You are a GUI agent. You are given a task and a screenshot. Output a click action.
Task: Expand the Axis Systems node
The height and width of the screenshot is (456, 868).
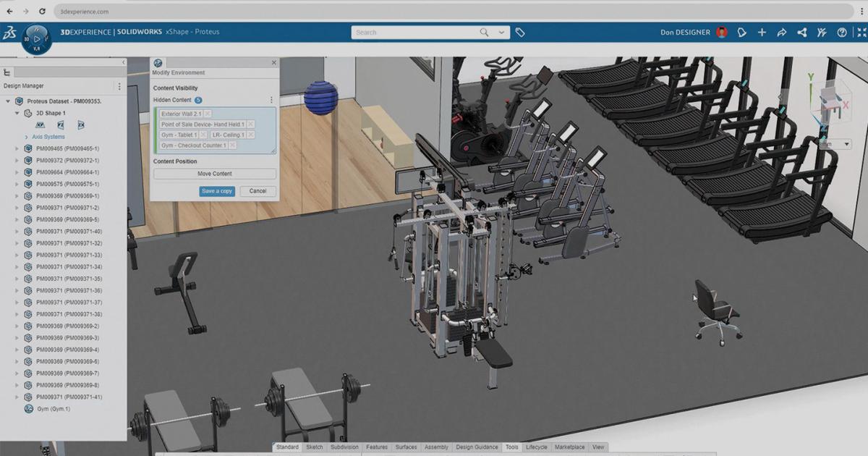click(x=27, y=136)
